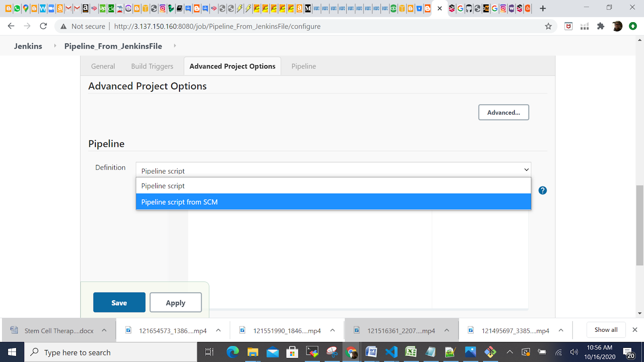Open Task View in taskbar
This screenshot has height=362, width=644.
tap(209, 352)
